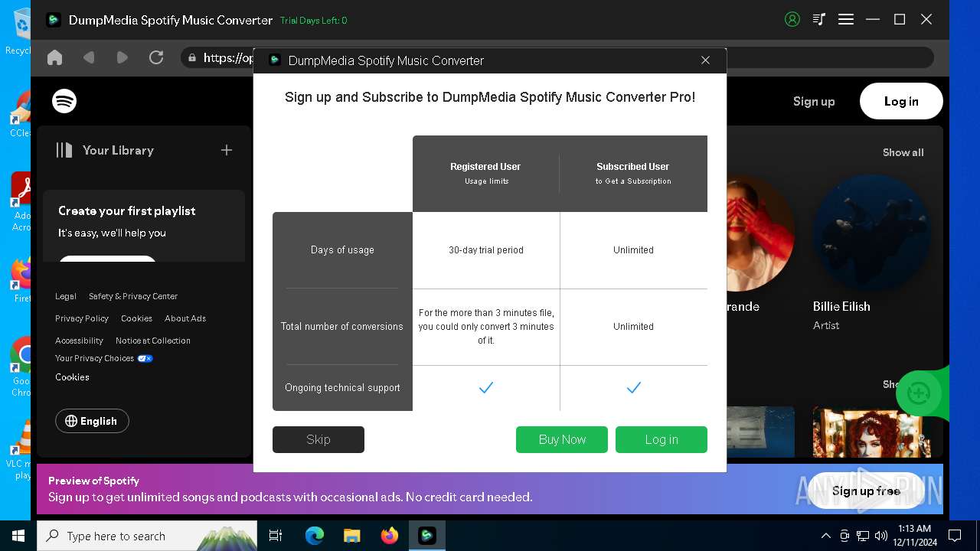
Task: Open the Billie Eilish artist image
Action: 871,233
